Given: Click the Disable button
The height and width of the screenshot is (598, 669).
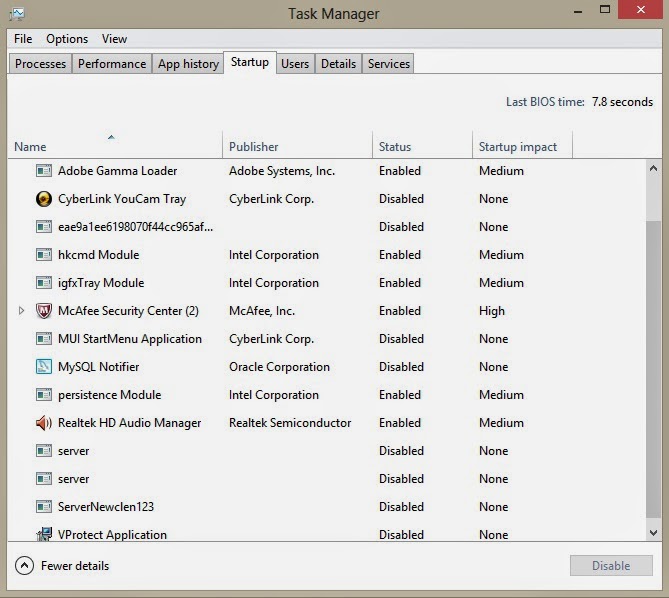Looking at the screenshot, I should point(611,566).
